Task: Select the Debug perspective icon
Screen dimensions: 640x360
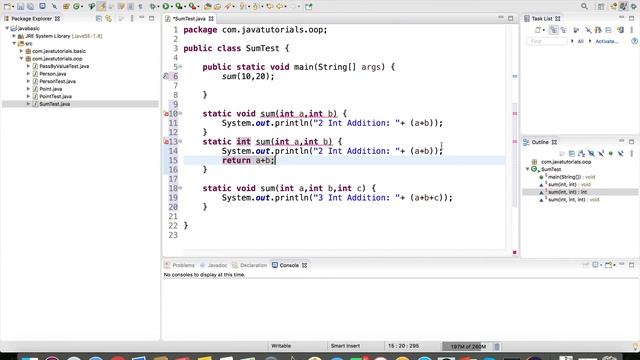Action: click(x=633, y=6)
